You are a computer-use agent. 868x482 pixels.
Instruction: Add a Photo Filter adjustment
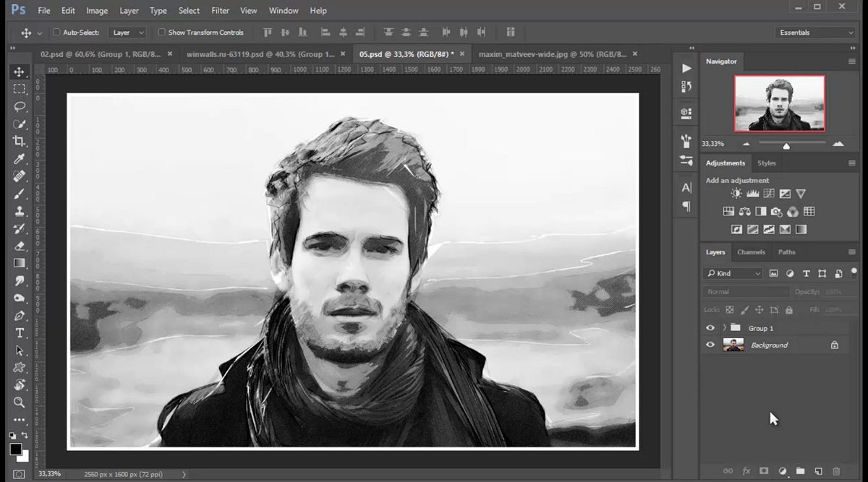(776, 212)
